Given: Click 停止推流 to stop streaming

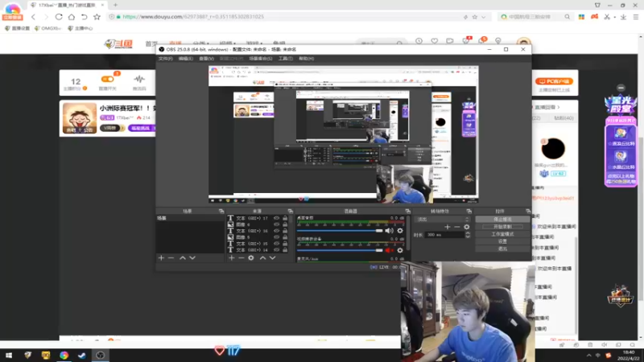Looking at the screenshot, I should [x=502, y=219].
